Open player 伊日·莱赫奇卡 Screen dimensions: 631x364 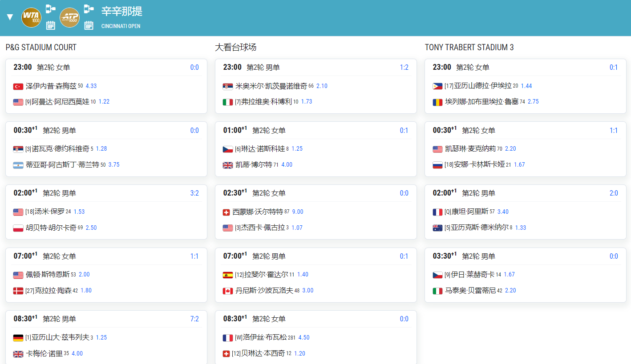point(473,275)
